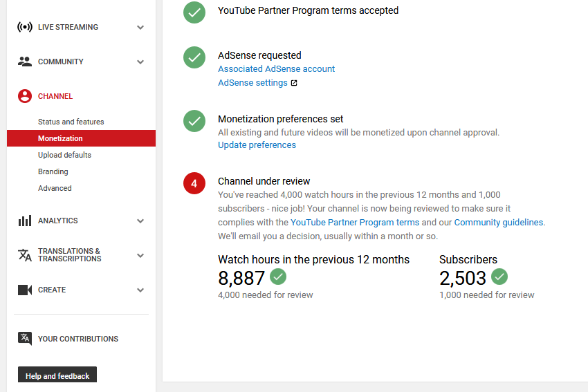This screenshot has width=588, height=392.
Task: Click 'Watch hours in the previous 12 months' label
Action: pos(314,260)
